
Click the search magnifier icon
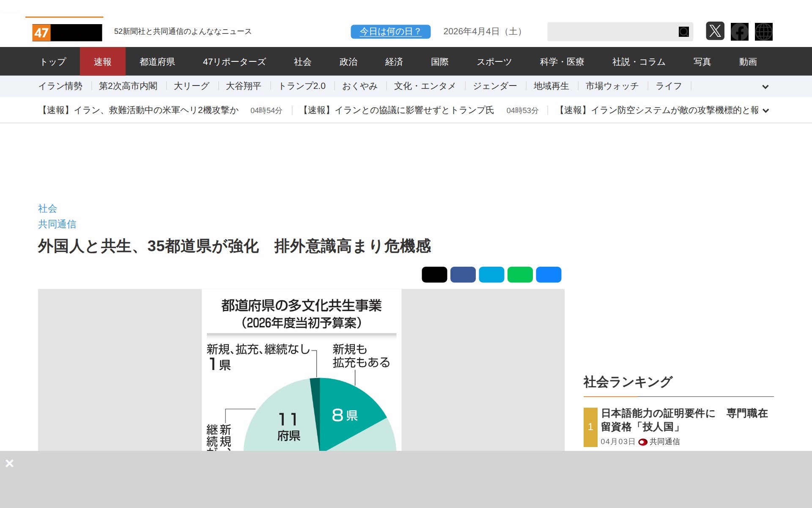(x=683, y=31)
